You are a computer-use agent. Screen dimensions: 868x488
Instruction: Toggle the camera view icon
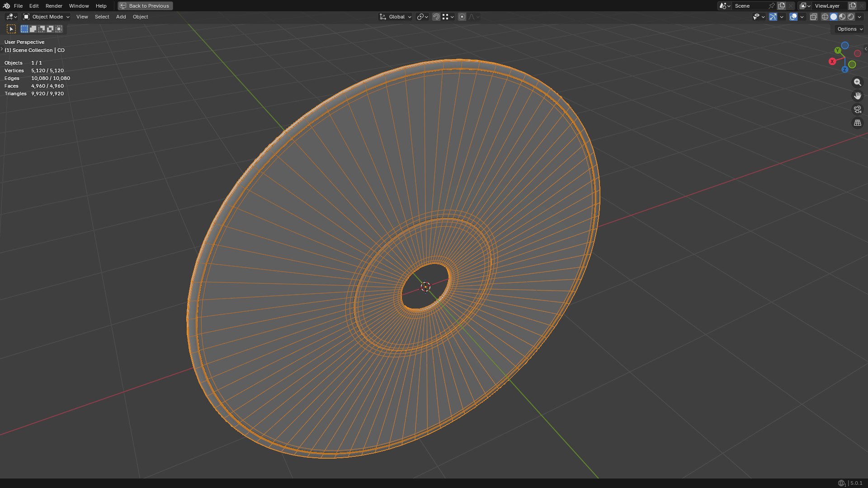[x=857, y=109]
